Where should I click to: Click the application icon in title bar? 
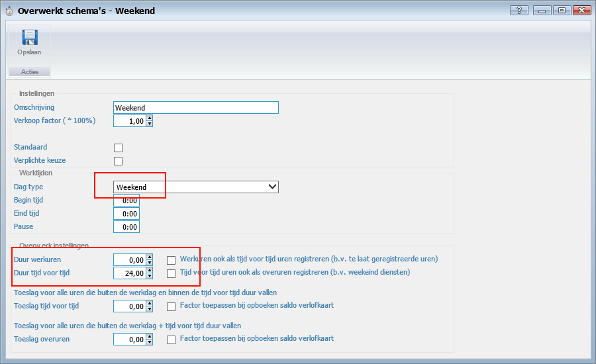[8, 10]
